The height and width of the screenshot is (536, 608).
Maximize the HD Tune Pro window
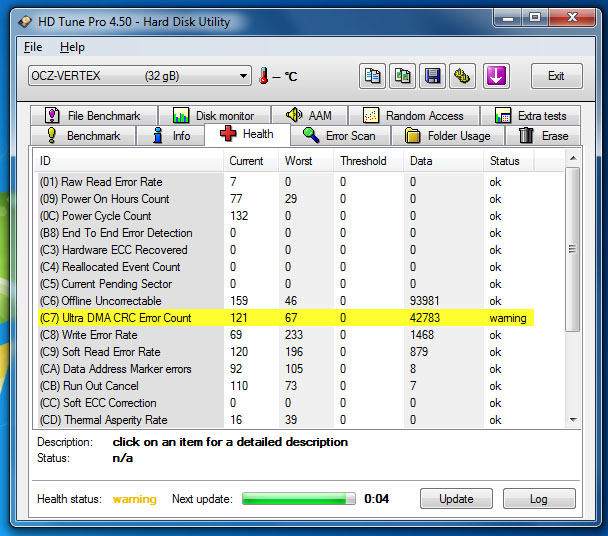point(535,17)
